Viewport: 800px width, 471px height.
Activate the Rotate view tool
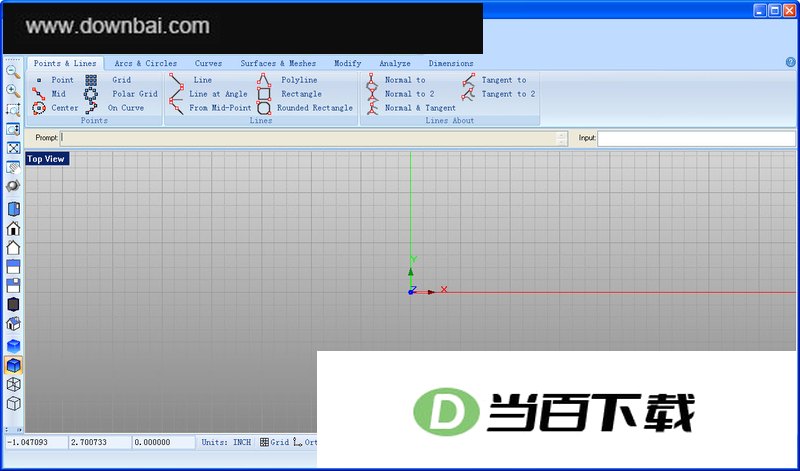click(13, 186)
